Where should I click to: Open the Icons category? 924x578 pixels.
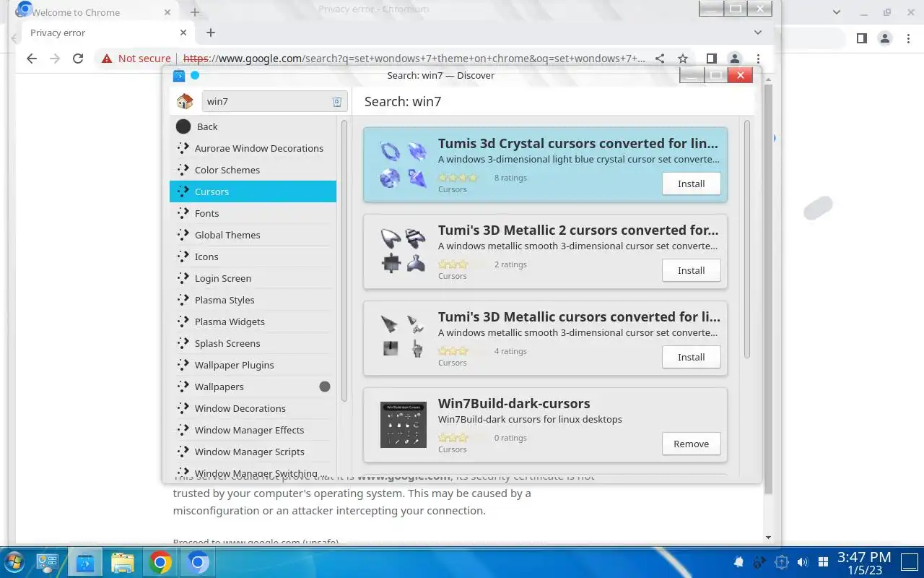point(253,256)
